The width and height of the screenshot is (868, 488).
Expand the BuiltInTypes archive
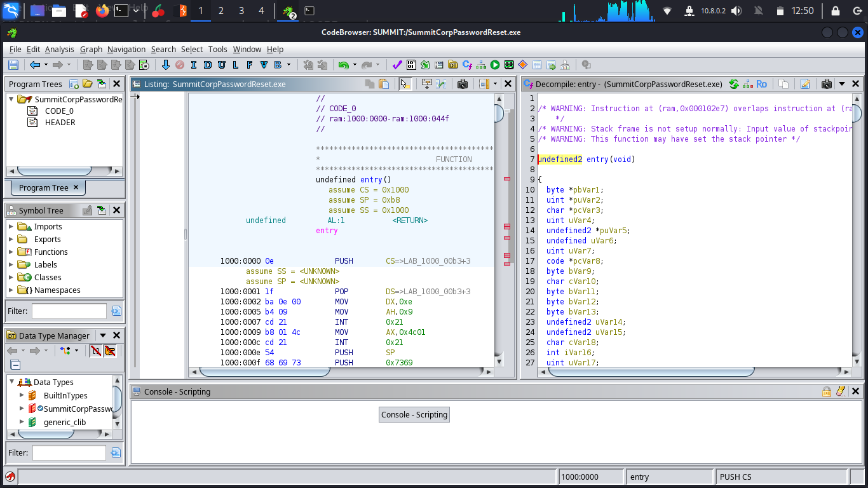pyautogui.click(x=22, y=395)
